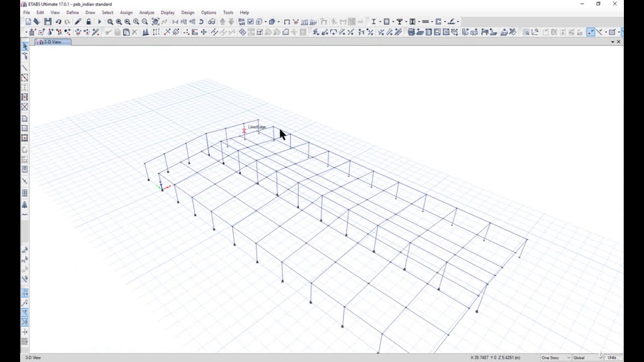Activate the Select Object pointer tool
644x362 pixels.
pyautogui.click(x=25, y=46)
